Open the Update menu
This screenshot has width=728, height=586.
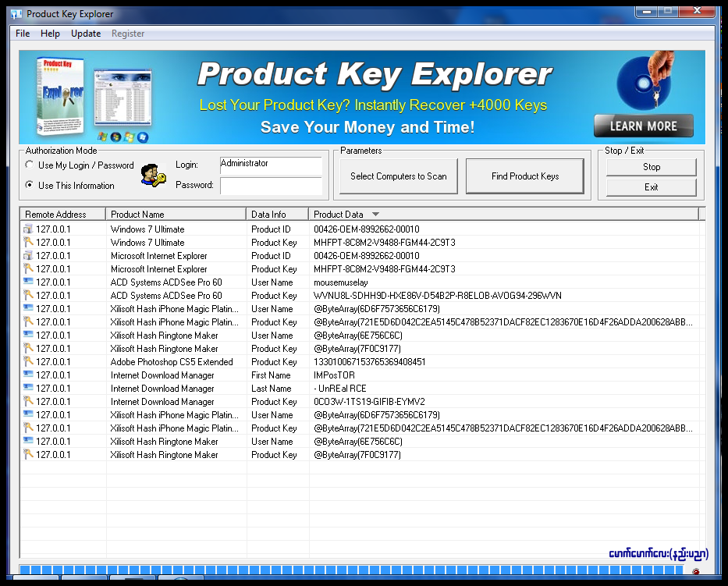point(86,34)
